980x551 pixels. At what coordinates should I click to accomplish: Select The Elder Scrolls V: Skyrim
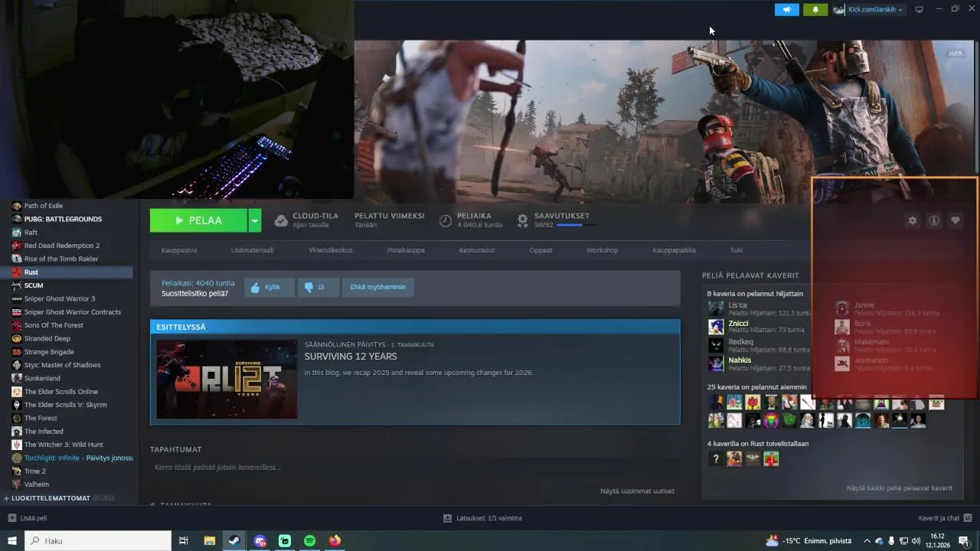pos(65,405)
